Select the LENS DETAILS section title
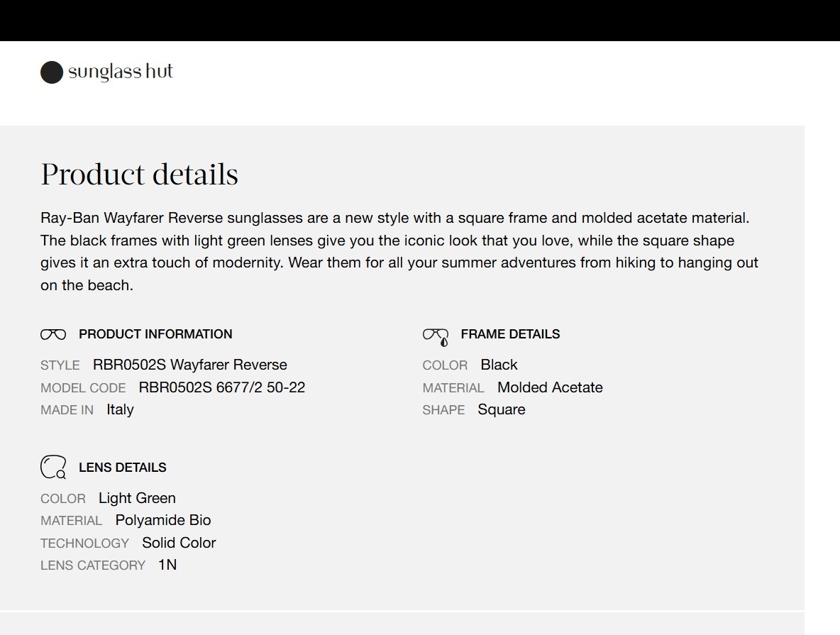This screenshot has height=635, width=840. click(x=122, y=468)
